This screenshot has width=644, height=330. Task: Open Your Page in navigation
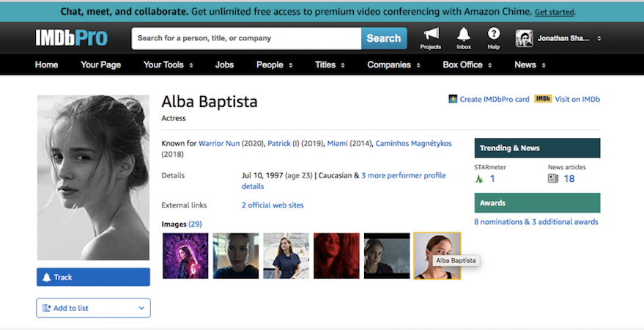point(100,65)
